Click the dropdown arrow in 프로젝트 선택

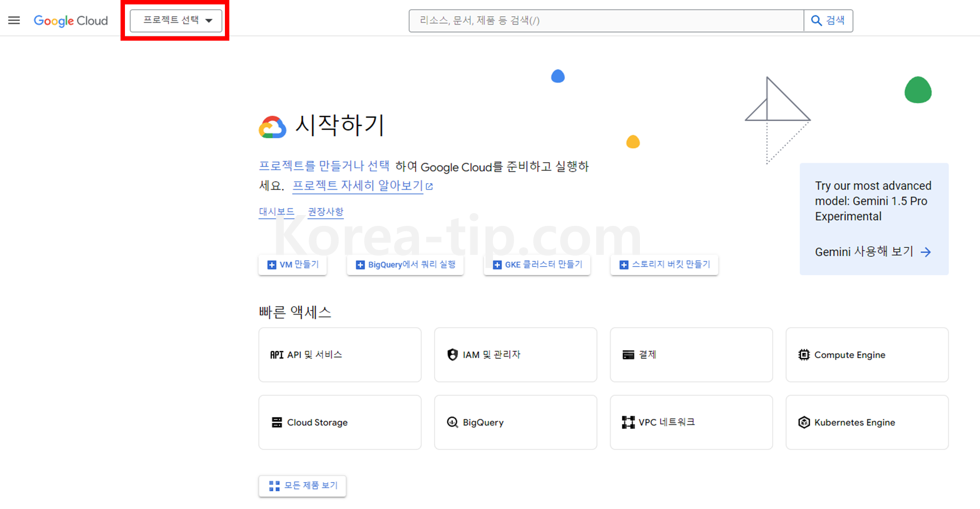click(209, 21)
